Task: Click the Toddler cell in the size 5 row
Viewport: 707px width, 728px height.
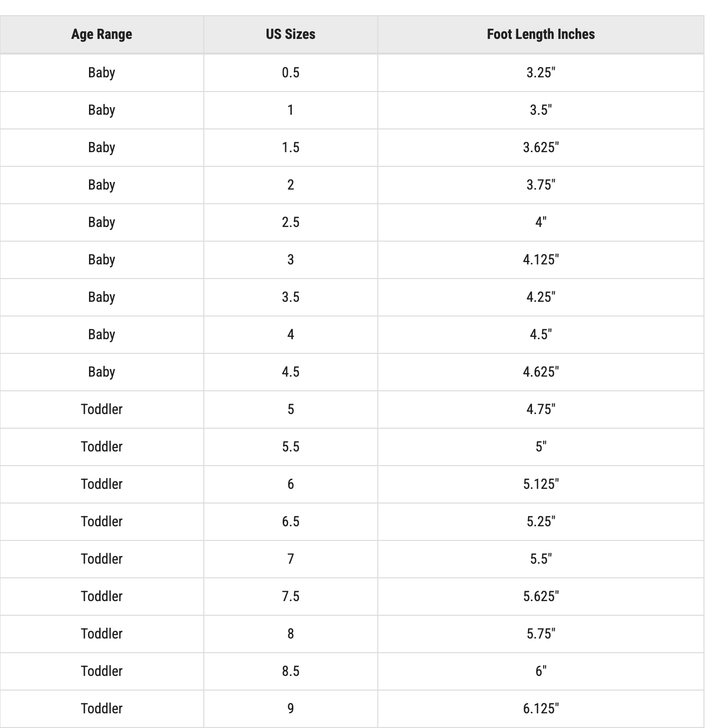Action: coord(102,409)
